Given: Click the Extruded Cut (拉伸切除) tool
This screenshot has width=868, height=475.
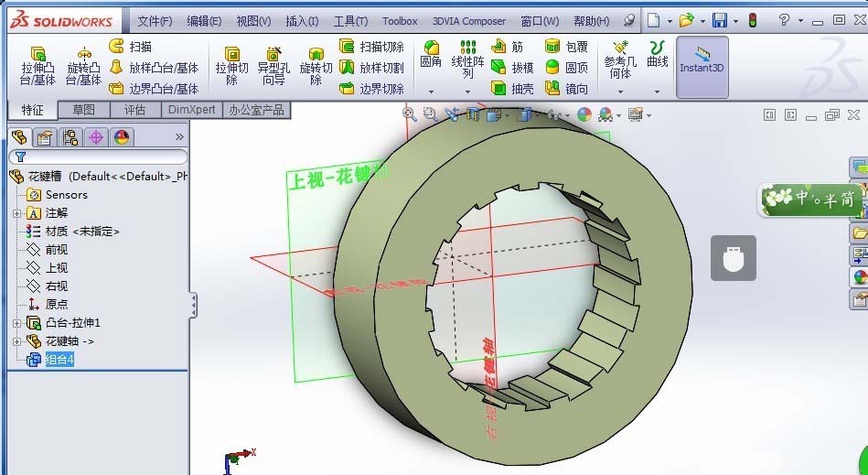Looking at the screenshot, I should tap(231, 66).
